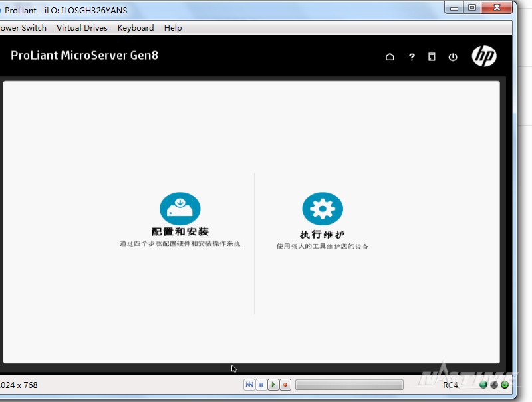Open the Power Switch menu
The height and width of the screenshot is (402, 532).
pos(23,28)
